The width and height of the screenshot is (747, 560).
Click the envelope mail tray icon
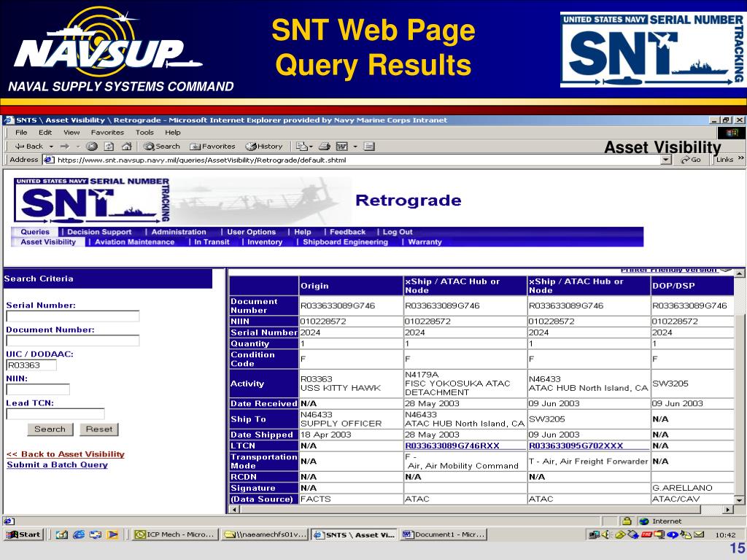coord(699,534)
